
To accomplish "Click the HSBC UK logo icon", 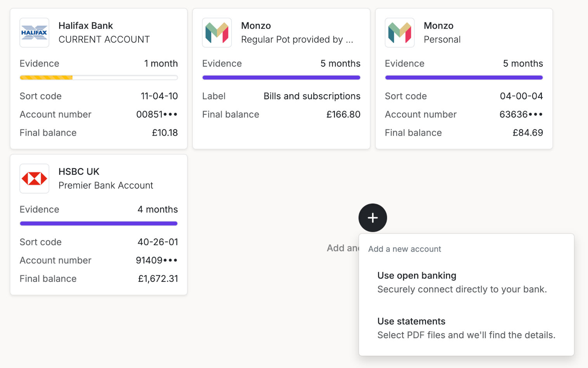I will pyautogui.click(x=34, y=179).
